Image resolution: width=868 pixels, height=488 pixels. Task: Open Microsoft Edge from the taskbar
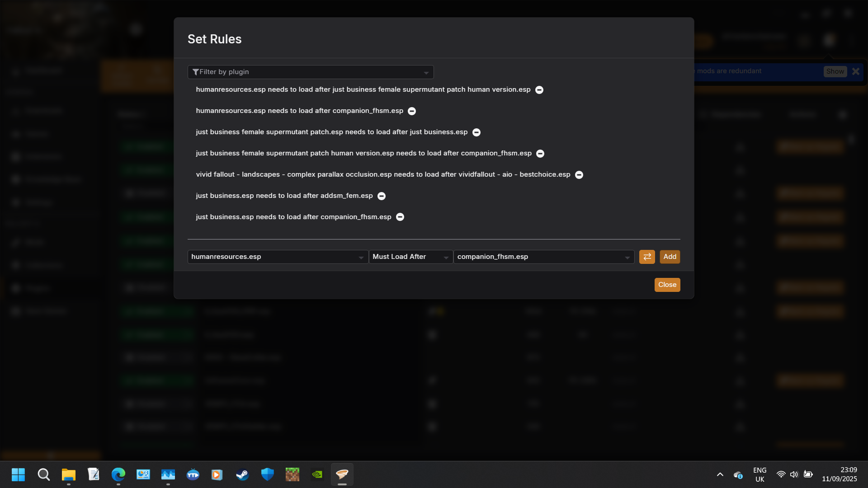click(118, 474)
